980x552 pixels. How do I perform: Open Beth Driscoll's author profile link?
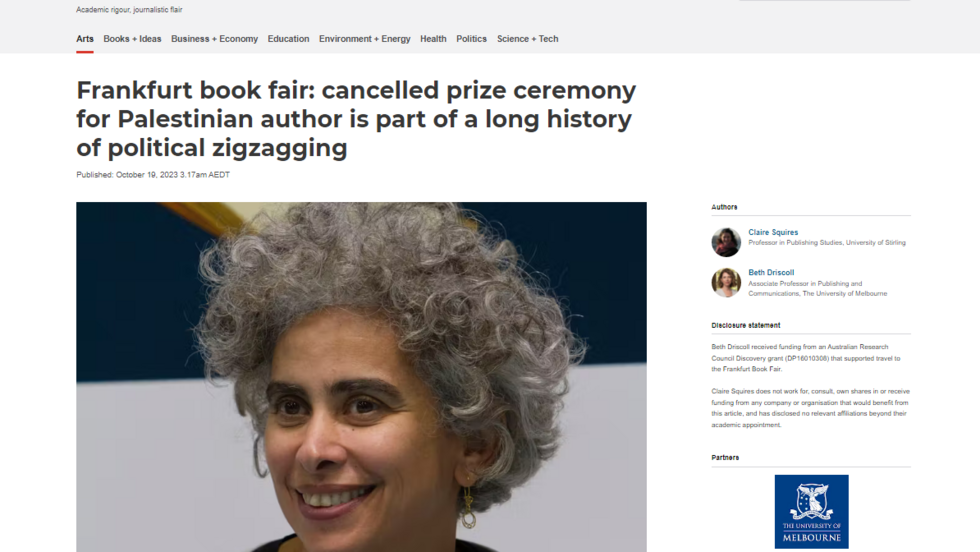point(771,273)
